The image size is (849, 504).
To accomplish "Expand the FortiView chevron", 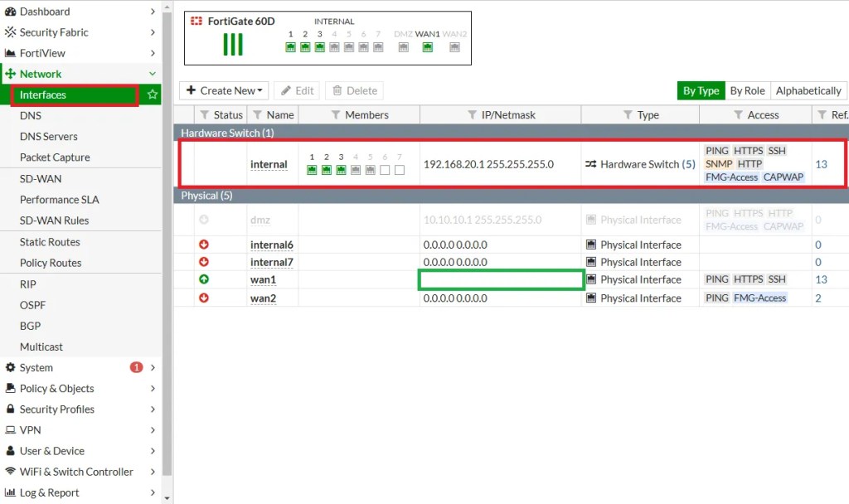I will [x=153, y=53].
